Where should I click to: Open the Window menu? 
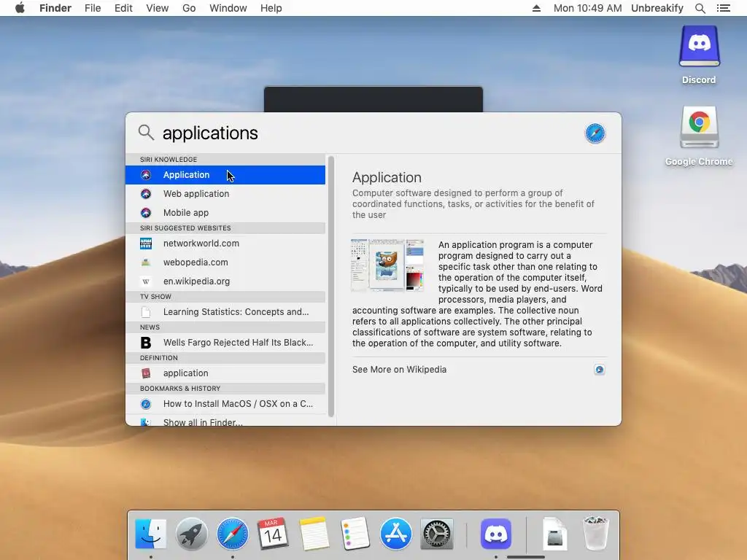[x=228, y=8]
